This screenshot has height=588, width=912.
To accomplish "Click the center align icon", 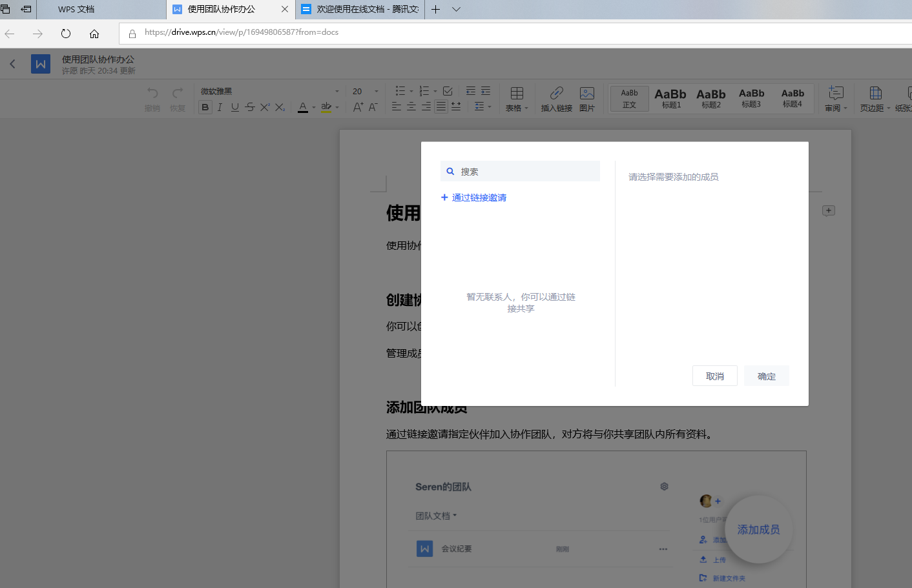I will point(411,106).
